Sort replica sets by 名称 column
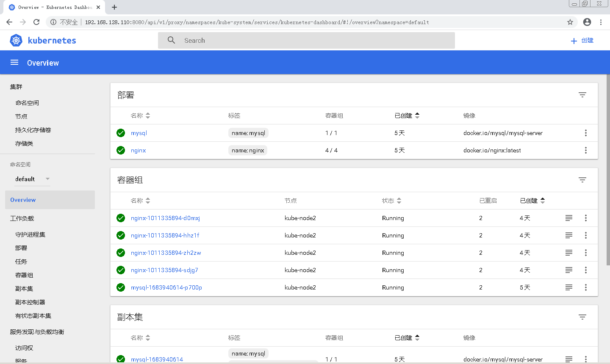Screen dimensions: 610x364 click(x=140, y=338)
